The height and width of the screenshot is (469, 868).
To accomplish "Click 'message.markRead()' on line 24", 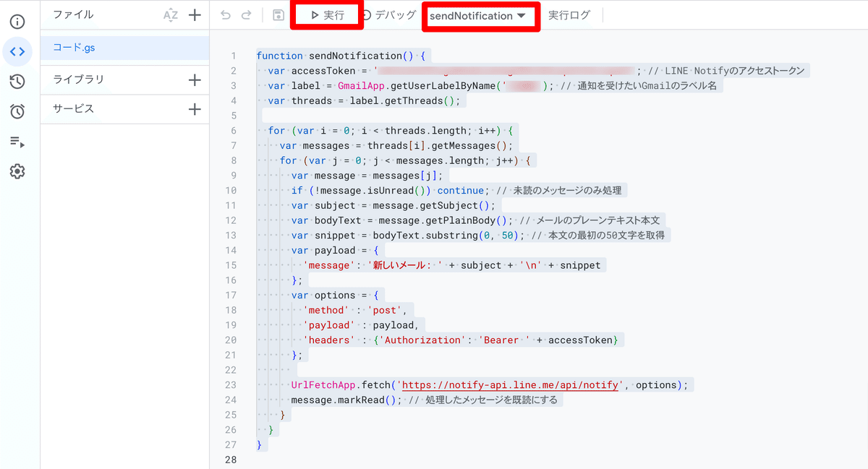I will [x=344, y=400].
